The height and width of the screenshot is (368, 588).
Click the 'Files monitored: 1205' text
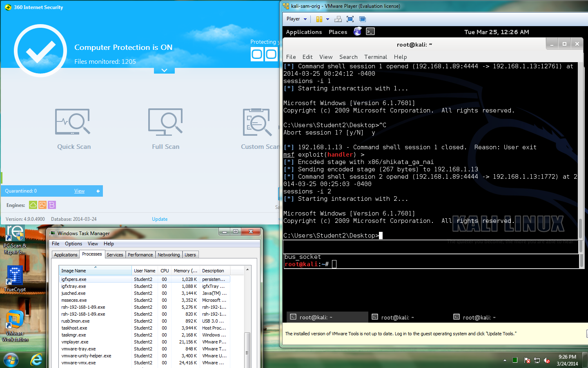[x=105, y=62]
